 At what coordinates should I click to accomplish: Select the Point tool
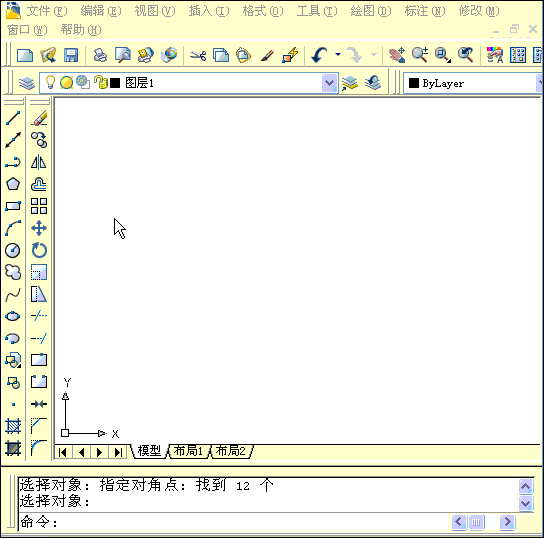(13, 404)
